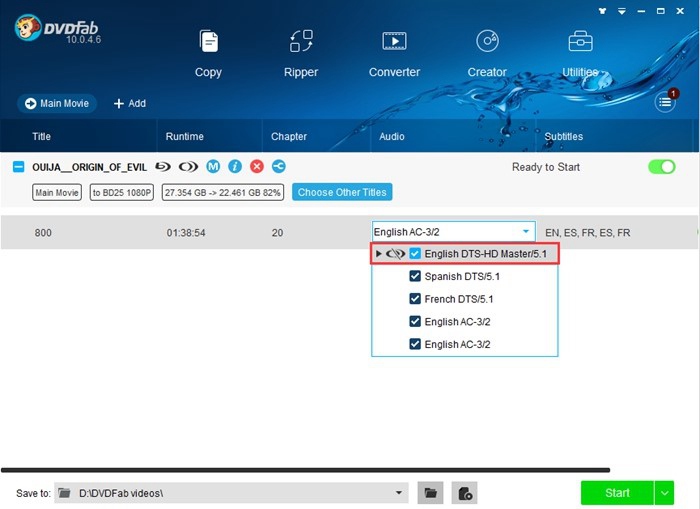Image resolution: width=700 pixels, height=509 pixels.
Task: Click the horizontal scrollbar above Save to
Action: [305, 470]
